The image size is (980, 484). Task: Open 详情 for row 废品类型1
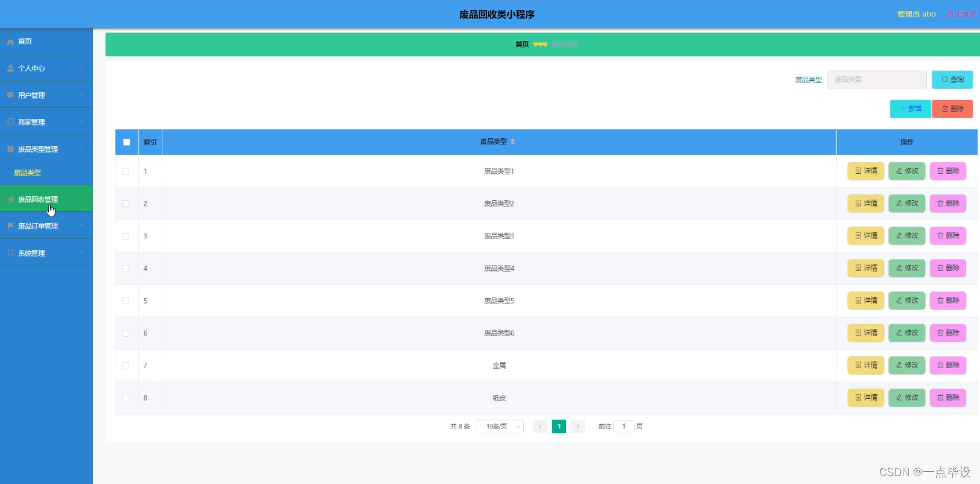pos(866,171)
